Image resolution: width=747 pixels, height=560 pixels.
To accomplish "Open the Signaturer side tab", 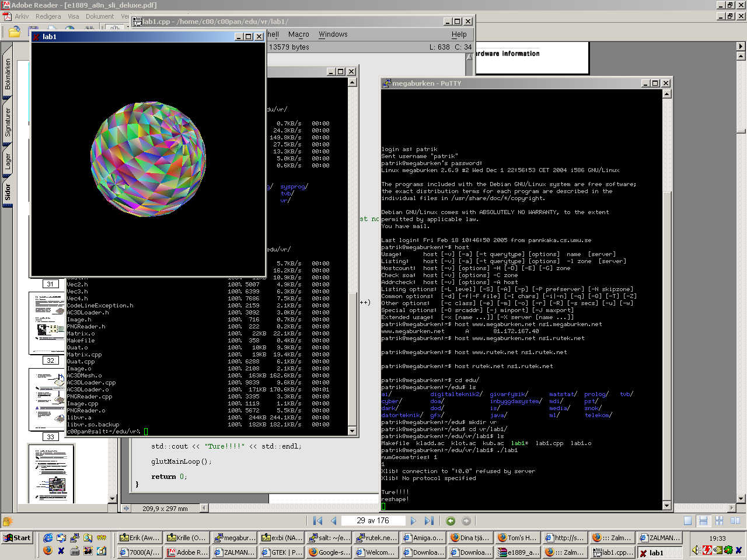I will pyautogui.click(x=8, y=123).
